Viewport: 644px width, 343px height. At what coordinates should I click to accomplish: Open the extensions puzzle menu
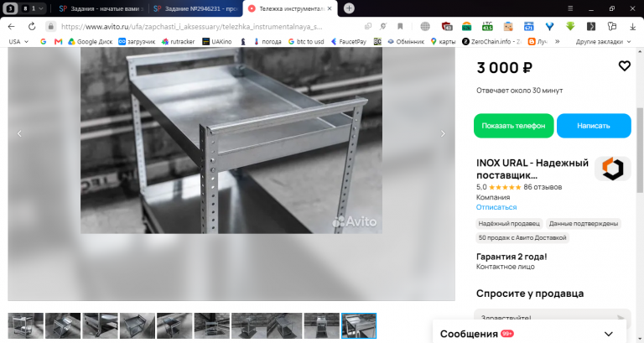click(x=612, y=27)
